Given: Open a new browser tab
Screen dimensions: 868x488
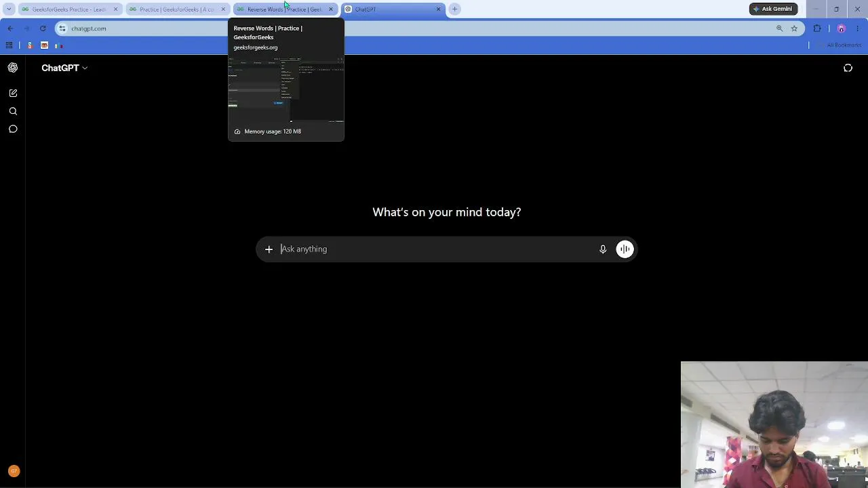Looking at the screenshot, I should coord(455,9).
